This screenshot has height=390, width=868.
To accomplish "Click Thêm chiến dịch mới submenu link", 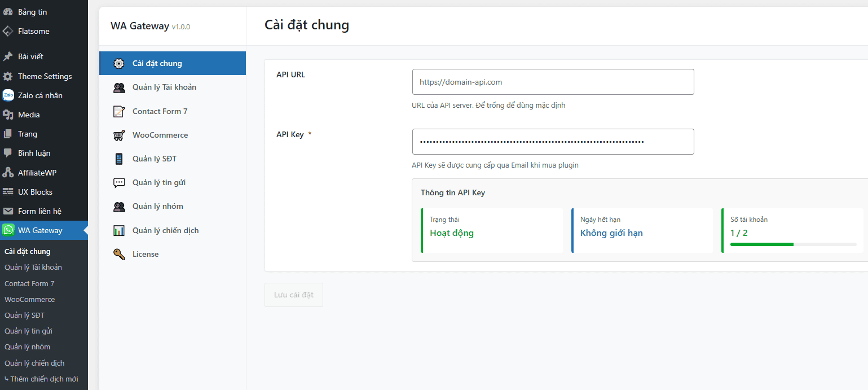I will [44, 379].
